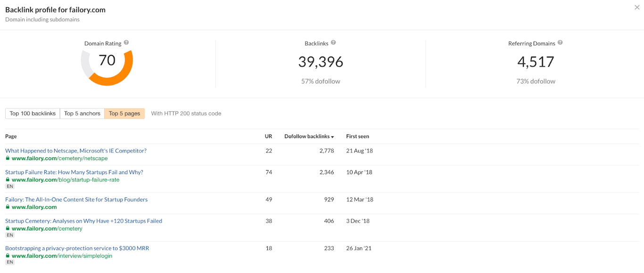This screenshot has width=644, height=273.
Task: Switch to the Top 5 anchors tab
Action: coord(82,113)
